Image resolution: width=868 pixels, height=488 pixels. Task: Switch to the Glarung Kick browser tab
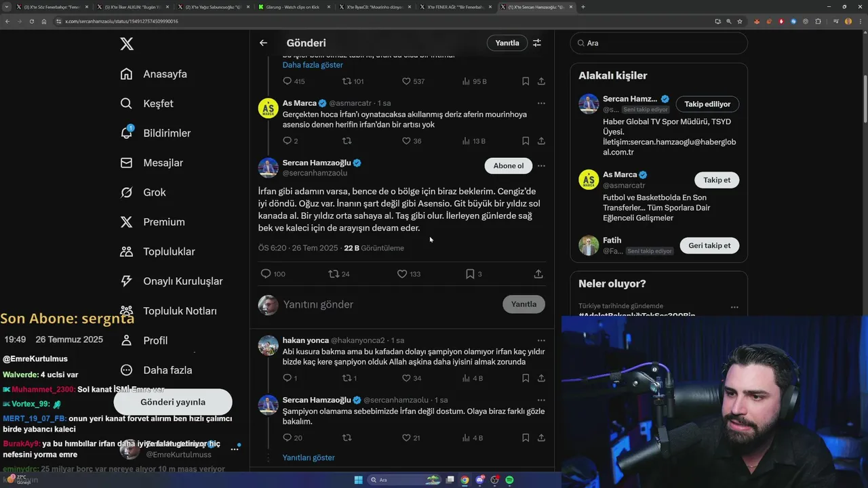pos(294,7)
